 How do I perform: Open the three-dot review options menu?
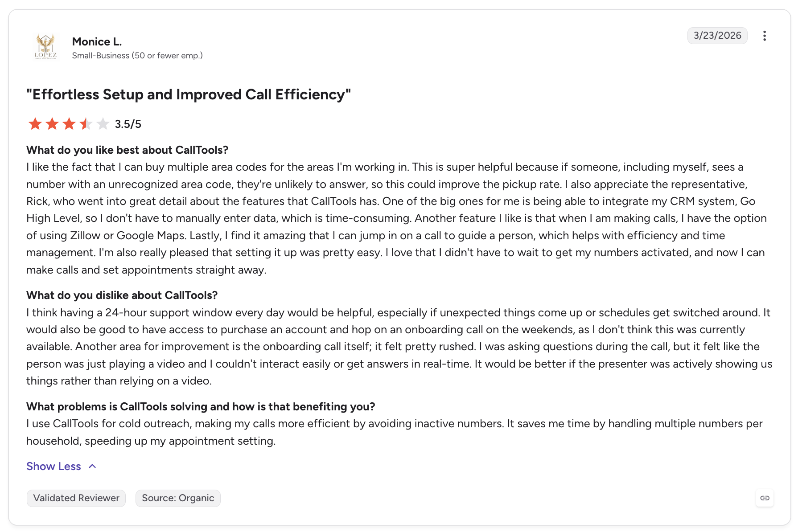click(x=764, y=36)
